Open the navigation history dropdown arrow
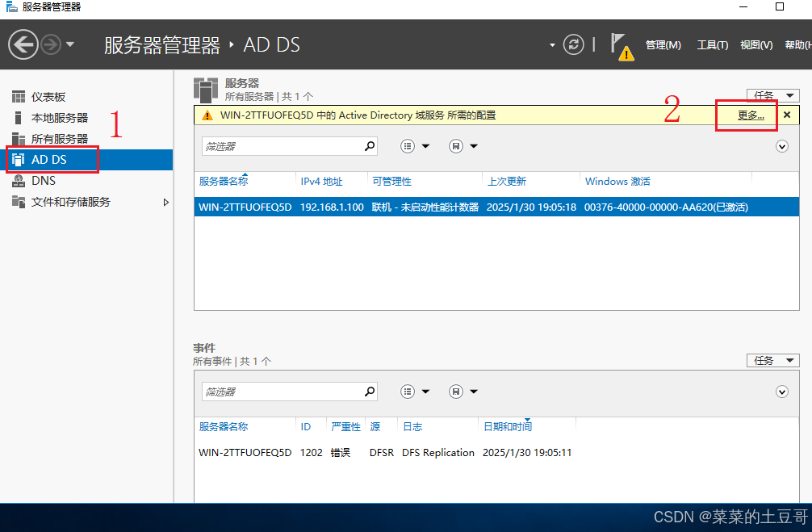 click(70, 44)
